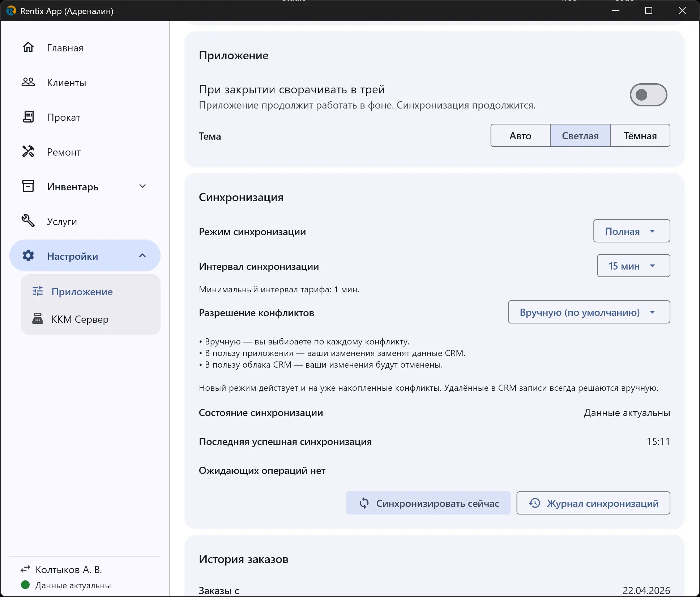This screenshot has height=597, width=700.
Task: Click the Клиенты people icon
Action: (x=28, y=82)
